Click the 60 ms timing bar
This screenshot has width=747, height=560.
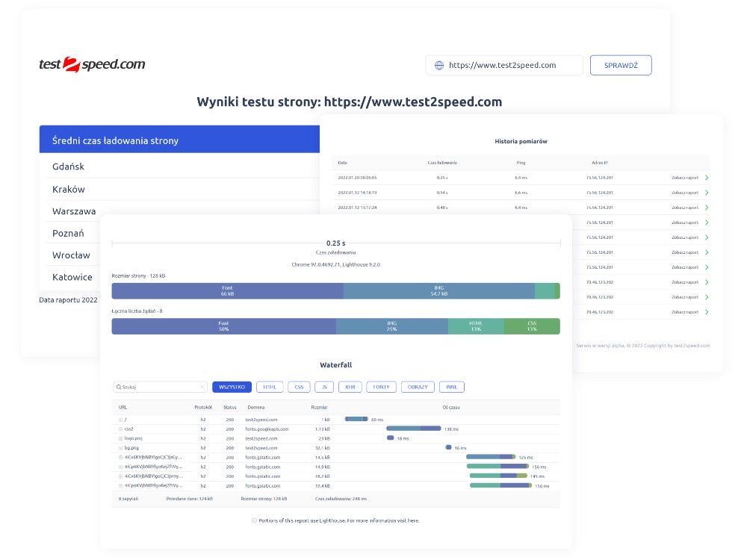pos(356,419)
